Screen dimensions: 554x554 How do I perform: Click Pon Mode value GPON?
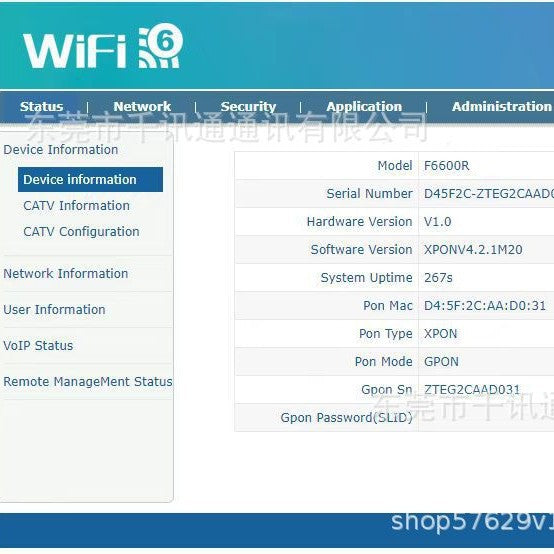(x=441, y=362)
